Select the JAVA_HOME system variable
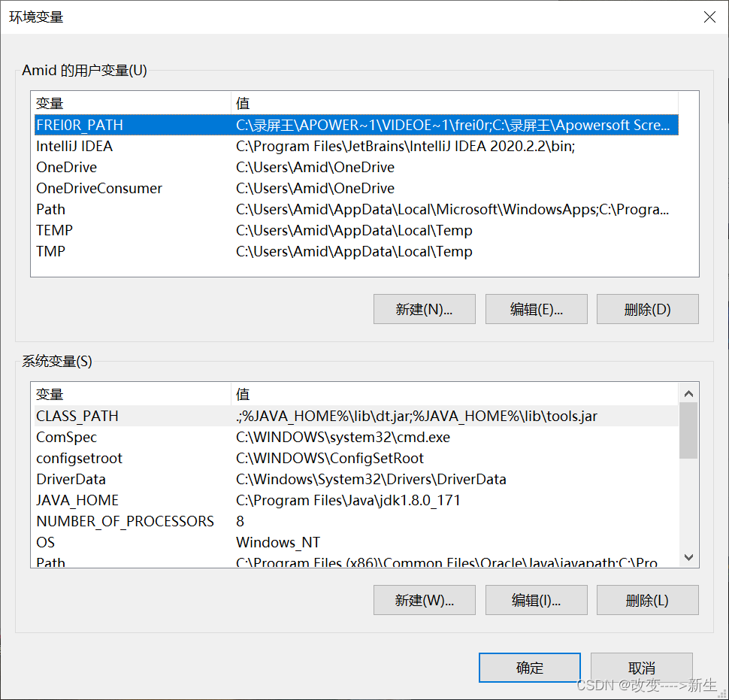The image size is (729, 700). 356,500
